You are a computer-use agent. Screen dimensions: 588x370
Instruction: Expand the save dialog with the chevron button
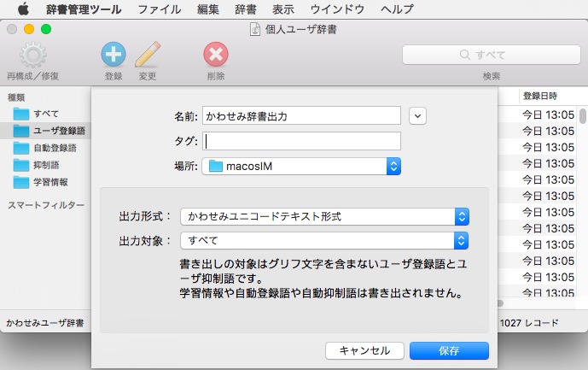417,116
